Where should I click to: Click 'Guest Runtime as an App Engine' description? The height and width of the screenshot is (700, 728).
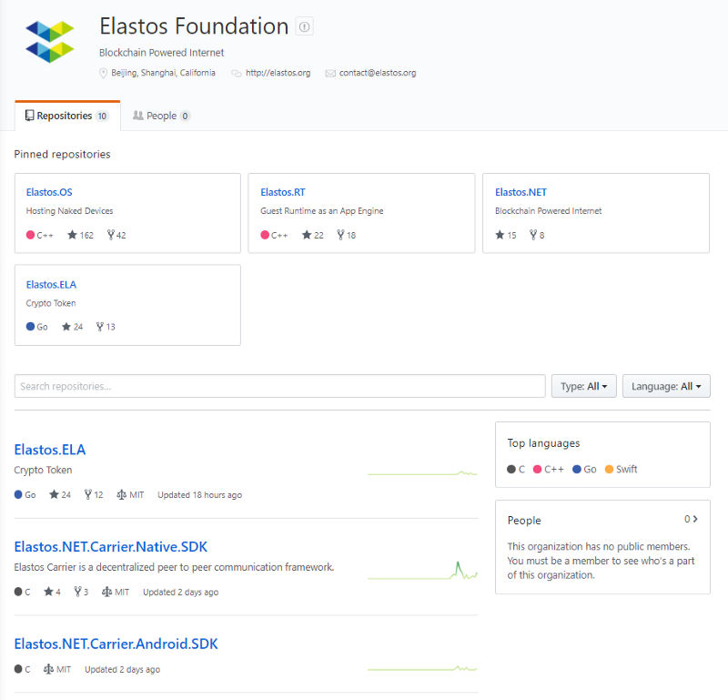coord(322,211)
